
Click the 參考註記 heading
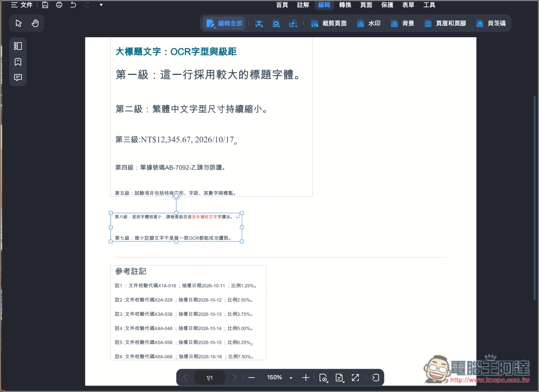coord(131,272)
